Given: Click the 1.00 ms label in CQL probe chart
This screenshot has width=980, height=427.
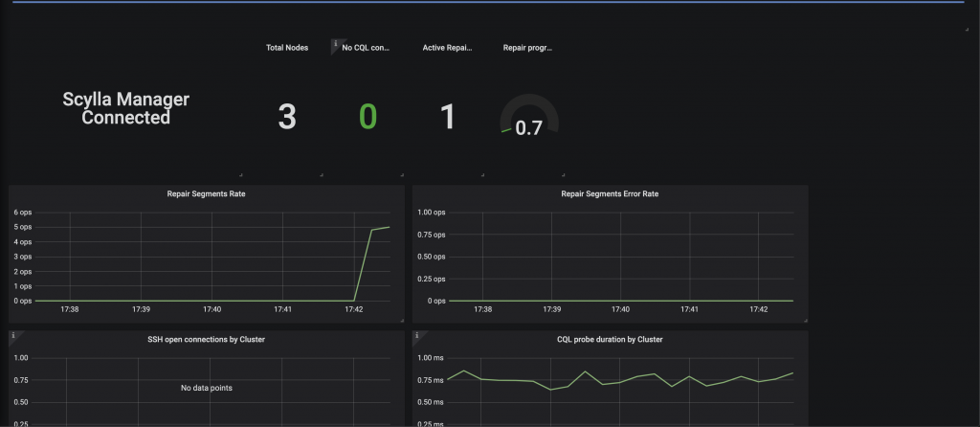Looking at the screenshot, I should point(432,358).
